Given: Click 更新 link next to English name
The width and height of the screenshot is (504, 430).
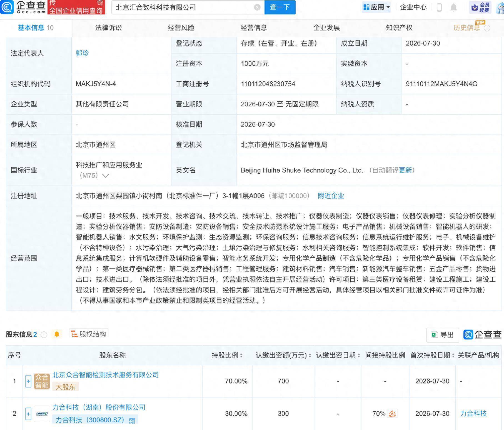Looking at the screenshot, I should click(x=405, y=170).
